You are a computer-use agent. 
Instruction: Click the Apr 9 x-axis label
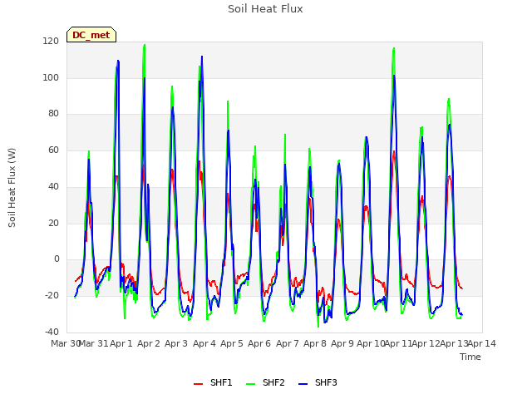pos(342,343)
